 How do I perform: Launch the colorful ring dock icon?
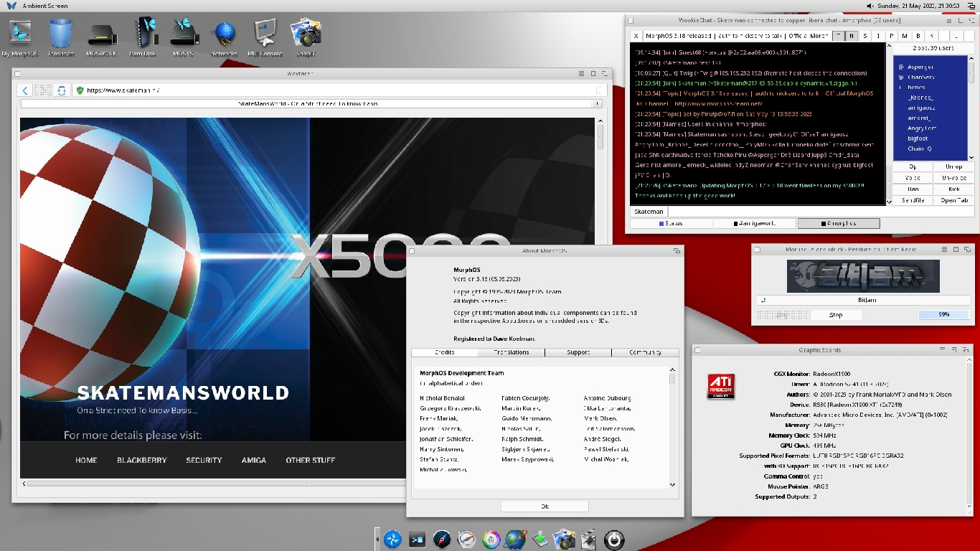click(491, 539)
